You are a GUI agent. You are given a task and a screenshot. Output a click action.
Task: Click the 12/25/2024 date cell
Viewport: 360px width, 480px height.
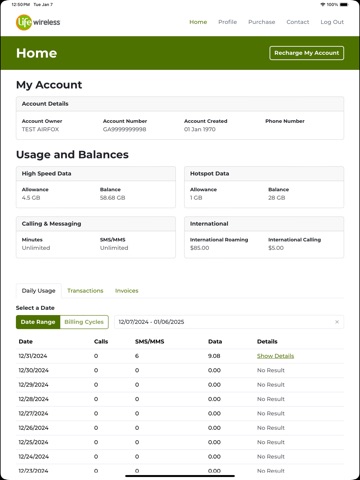(33, 442)
